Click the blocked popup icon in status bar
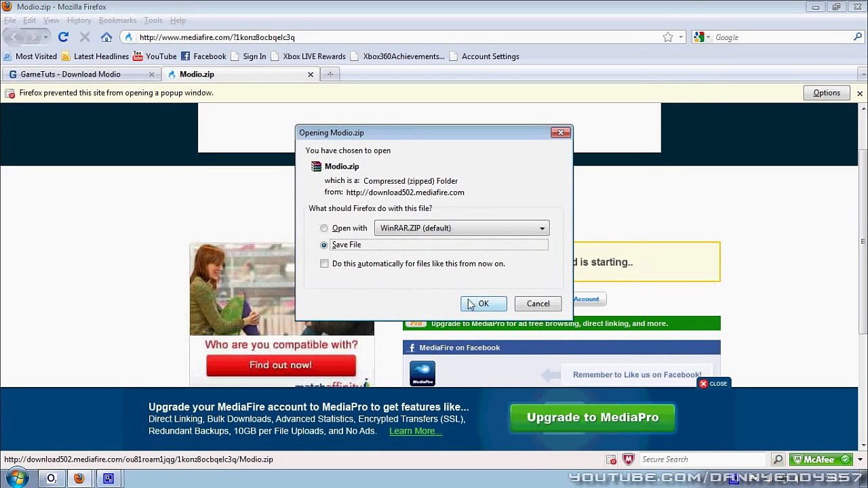This screenshot has height=488, width=868. pyautogui.click(x=611, y=460)
